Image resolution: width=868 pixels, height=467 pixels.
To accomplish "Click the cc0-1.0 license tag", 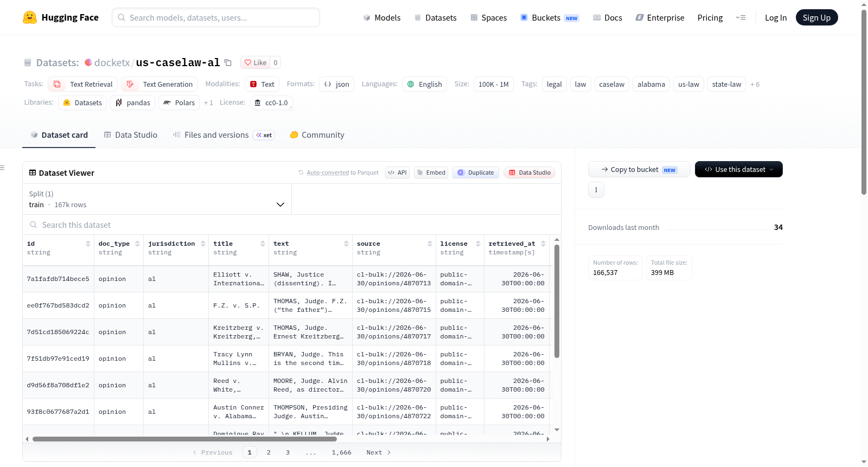I will [x=271, y=103].
